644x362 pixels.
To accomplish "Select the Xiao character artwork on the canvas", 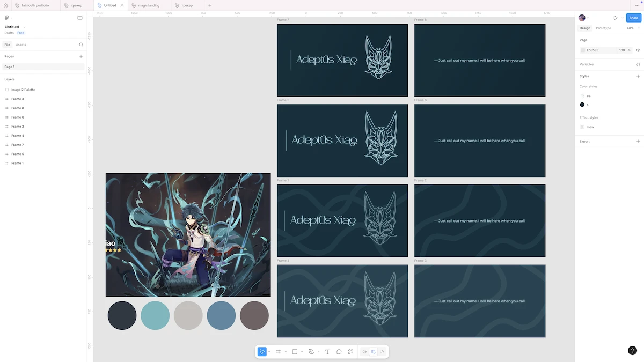I will click(188, 234).
